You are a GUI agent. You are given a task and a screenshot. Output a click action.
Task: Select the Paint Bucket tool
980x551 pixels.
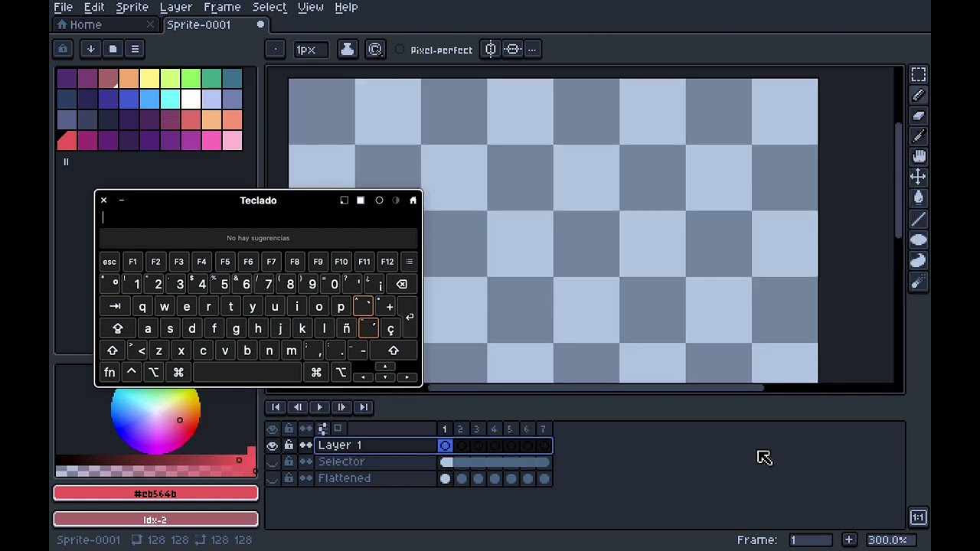pyautogui.click(x=918, y=198)
